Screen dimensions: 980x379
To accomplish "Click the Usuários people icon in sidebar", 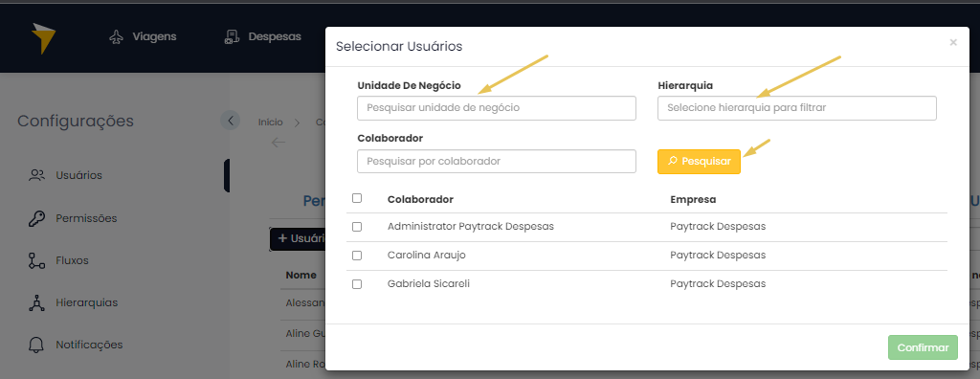I will click(x=37, y=175).
